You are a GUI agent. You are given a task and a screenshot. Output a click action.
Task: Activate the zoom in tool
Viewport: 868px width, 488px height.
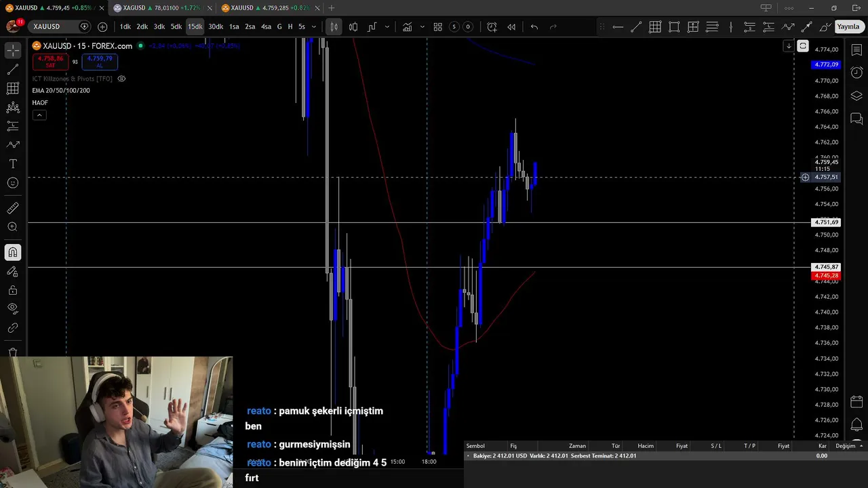[x=13, y=227]
